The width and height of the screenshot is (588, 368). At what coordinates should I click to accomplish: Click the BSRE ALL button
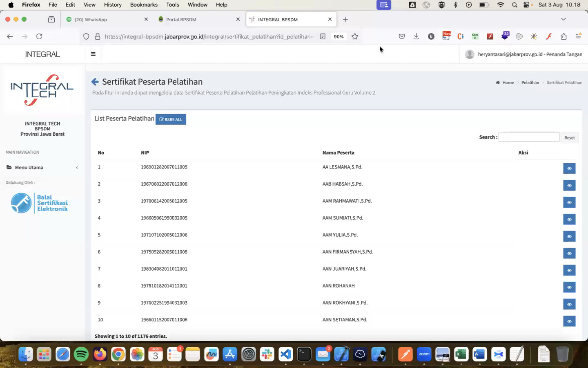(171, 119)
